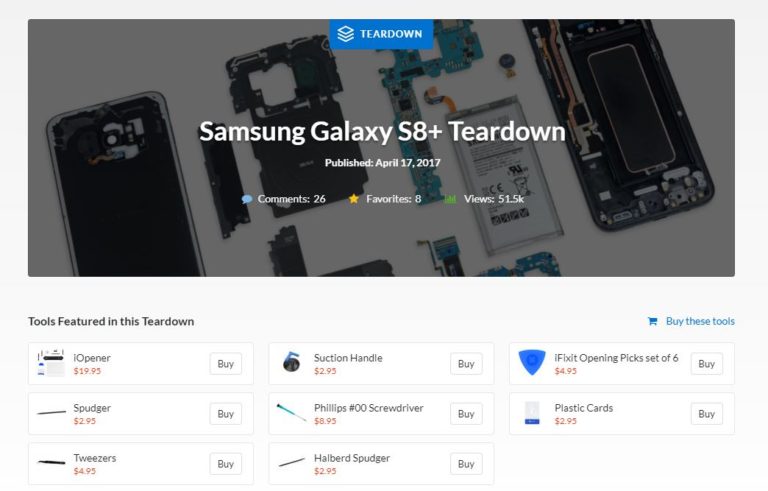Click the Suction Handle product image
This screenshot has height=491, width=768.
[x=291, y=363]
